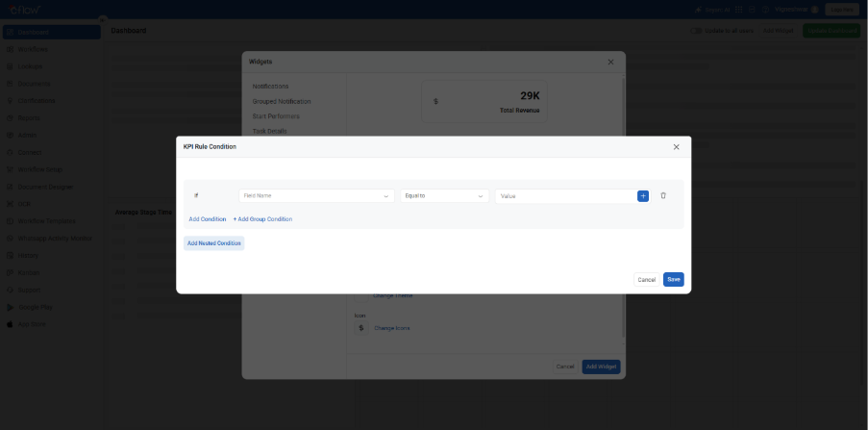This screenshot has height=430, width=868.
Task: Click the App Store icon in the sidebar
Action: pyautogui.click(x=10, y=324)
